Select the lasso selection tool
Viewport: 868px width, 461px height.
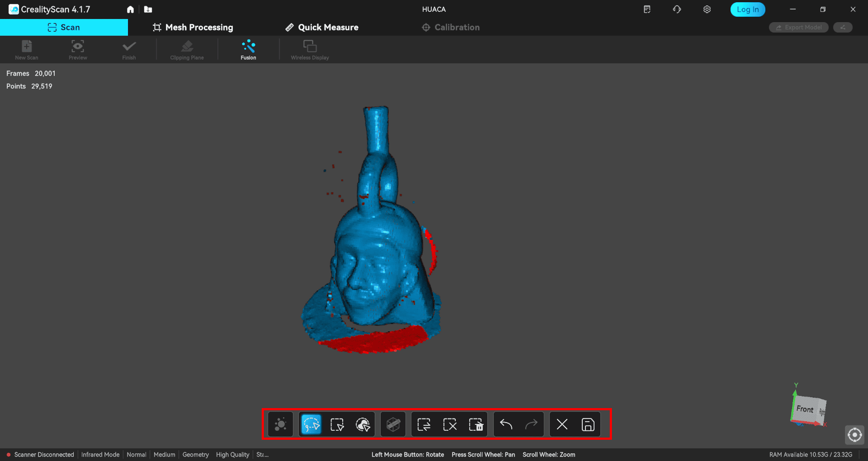click(311, 424)
